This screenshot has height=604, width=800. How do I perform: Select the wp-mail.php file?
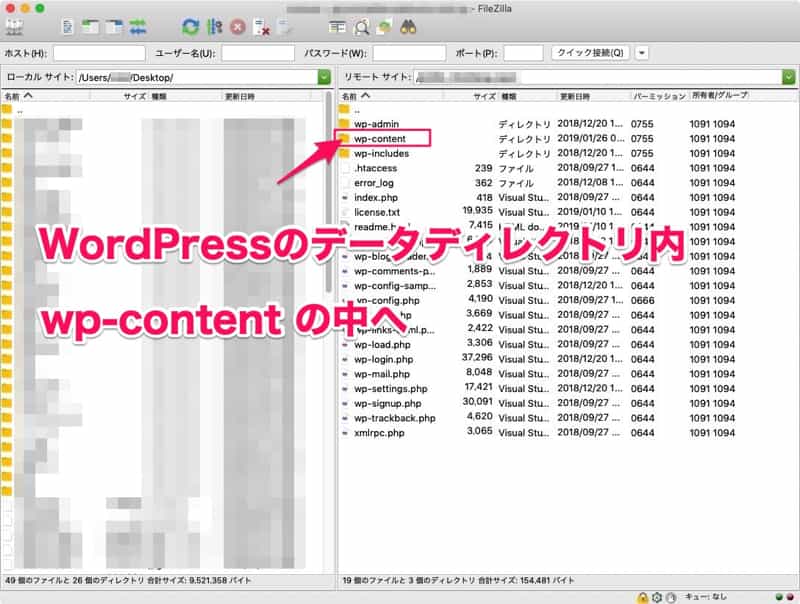coord(382,374)
